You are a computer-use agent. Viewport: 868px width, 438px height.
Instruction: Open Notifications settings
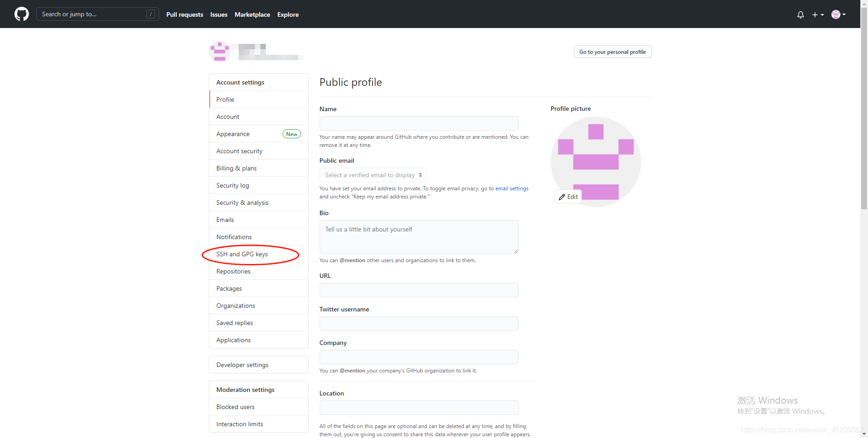pyautogui.click(x=259, y=237)
